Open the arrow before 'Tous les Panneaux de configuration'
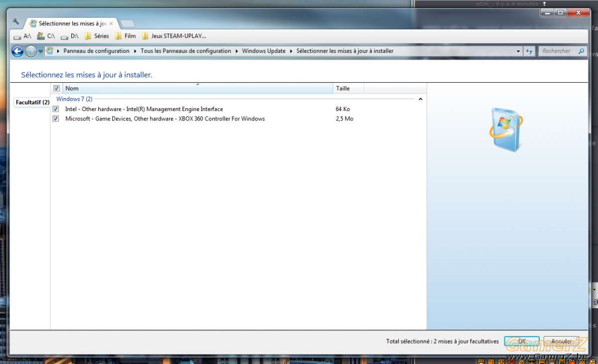Viewport: 598px width, 364px height. click(x=136, y=51)
